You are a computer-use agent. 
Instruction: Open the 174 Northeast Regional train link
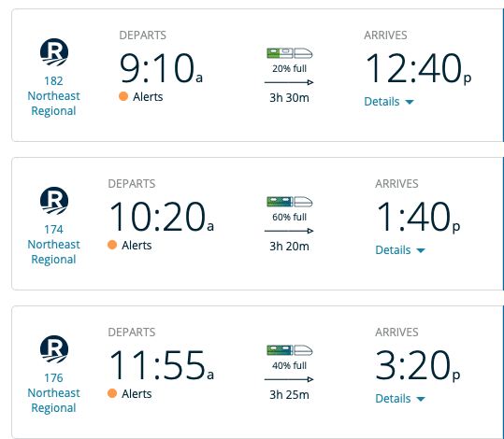pos(53,245)
